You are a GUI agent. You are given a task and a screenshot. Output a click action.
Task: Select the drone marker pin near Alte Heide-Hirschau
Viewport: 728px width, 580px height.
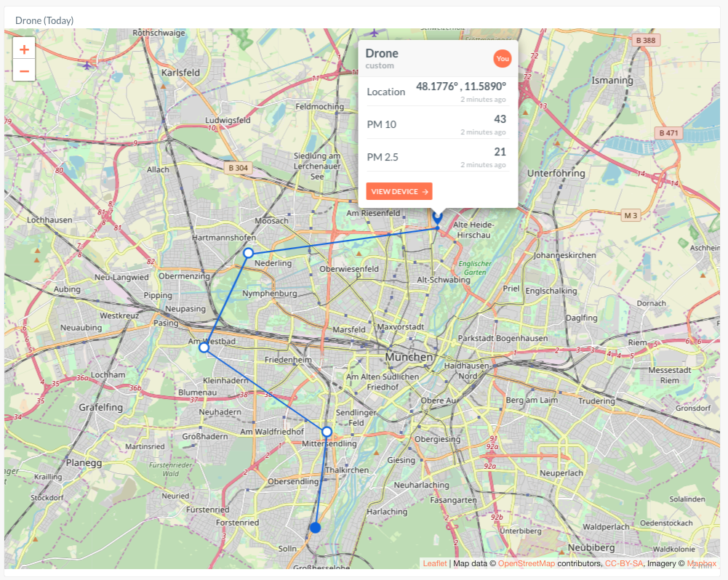(x=437, y=217)
